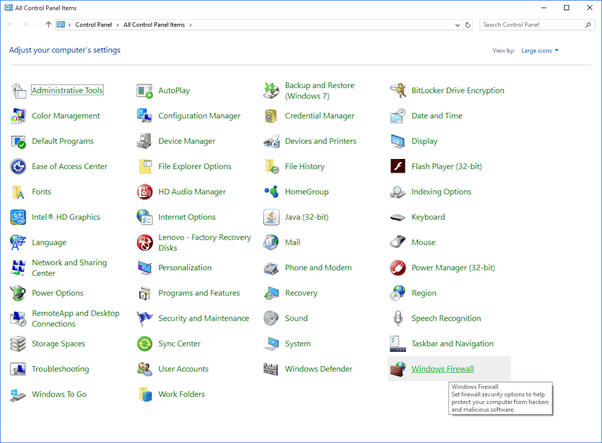
Task: Open the RemoteApp and Desktop Connections link
Action: click(x=75, y=319)
